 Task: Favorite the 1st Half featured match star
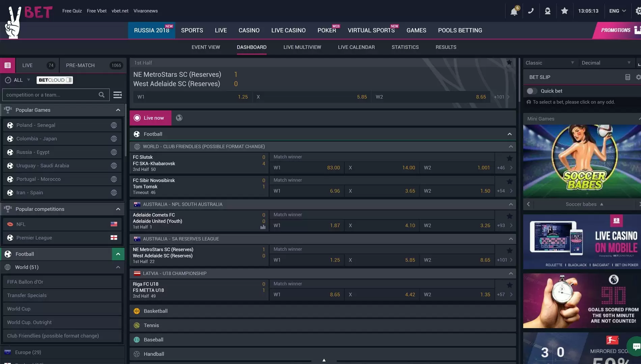point(509,62)
